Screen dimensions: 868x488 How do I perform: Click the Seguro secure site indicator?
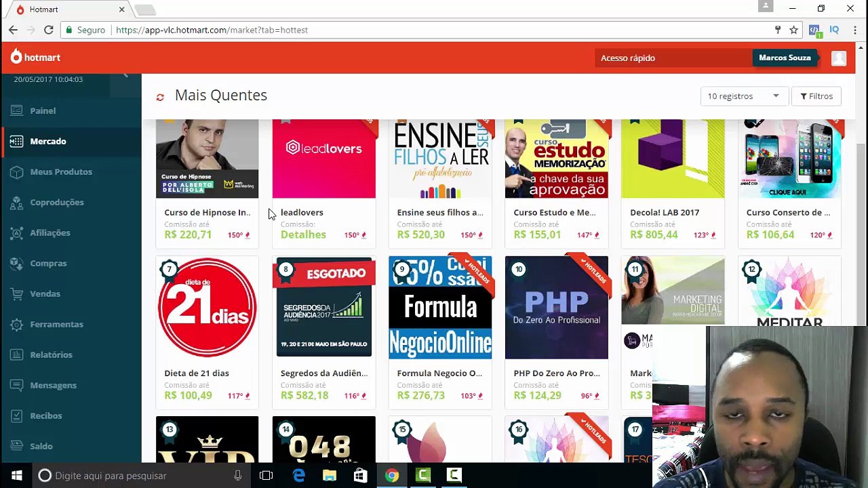coord(85,30)
